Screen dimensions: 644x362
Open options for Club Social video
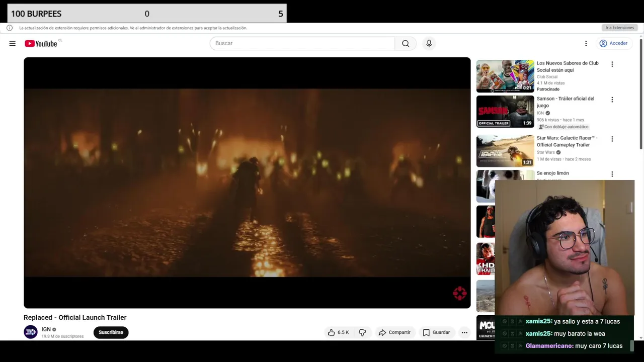tap(612, 64)
